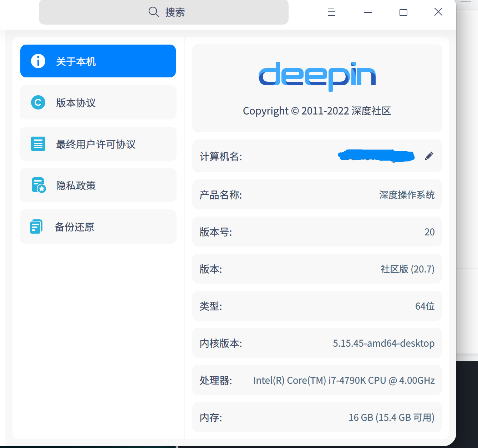Select the 关于本机 sidebar item
The height and width of the screenshot is (448, 478).
point(98,61)
